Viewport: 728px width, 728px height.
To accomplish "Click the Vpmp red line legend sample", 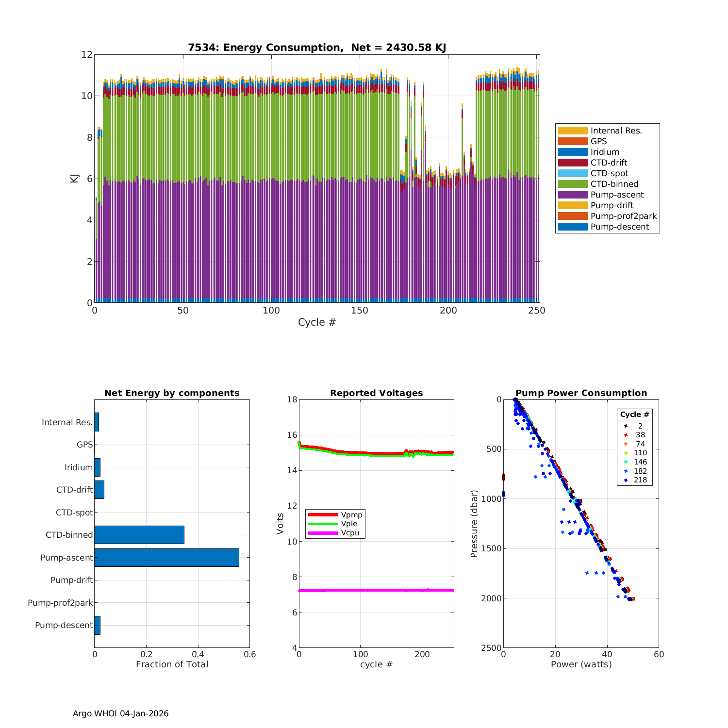I will [323, 514].
